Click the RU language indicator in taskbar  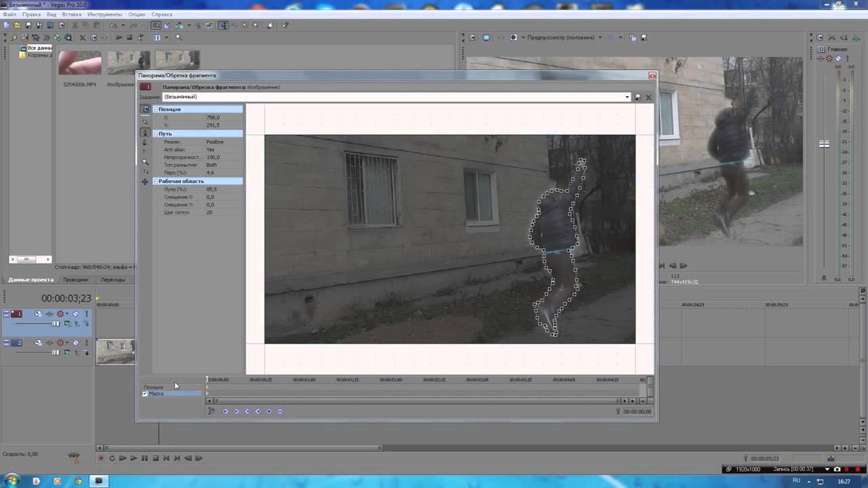[x=796, y=481]
